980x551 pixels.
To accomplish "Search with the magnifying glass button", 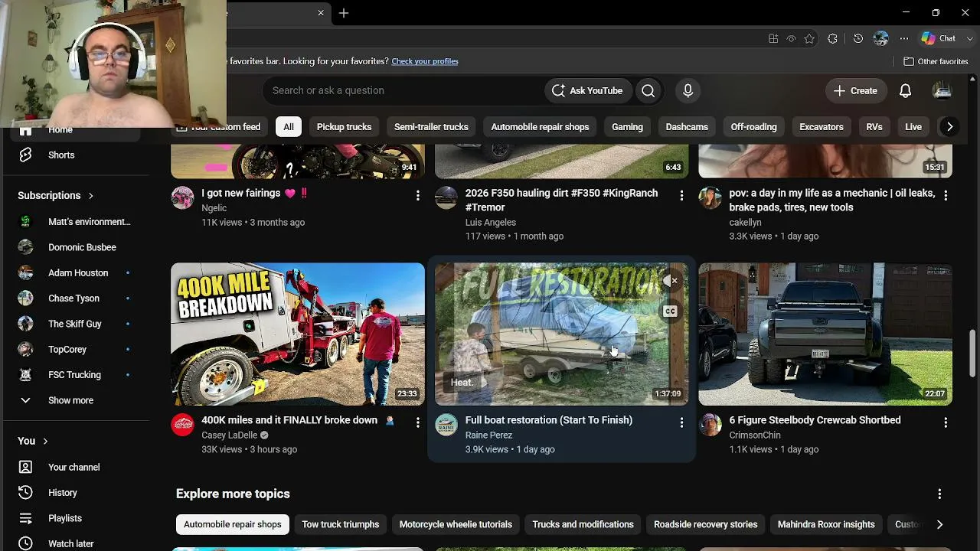I will pyautogui.click(x=648, y=90).
